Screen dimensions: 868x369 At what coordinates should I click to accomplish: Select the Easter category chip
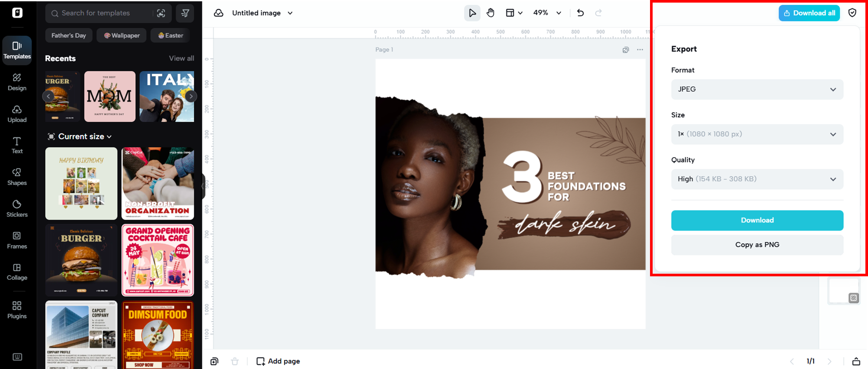[170, 36]
